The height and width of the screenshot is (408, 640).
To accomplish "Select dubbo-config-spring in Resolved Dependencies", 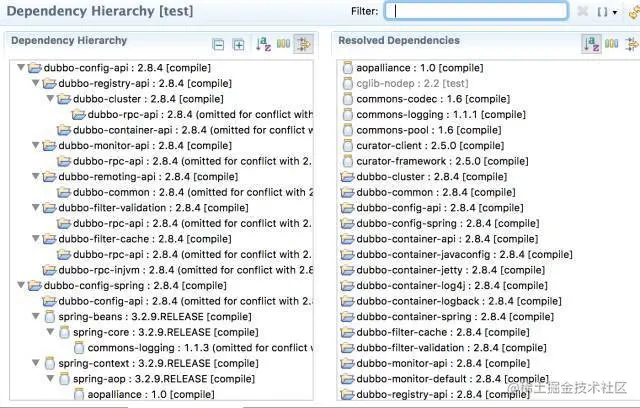I will [440, 224].
